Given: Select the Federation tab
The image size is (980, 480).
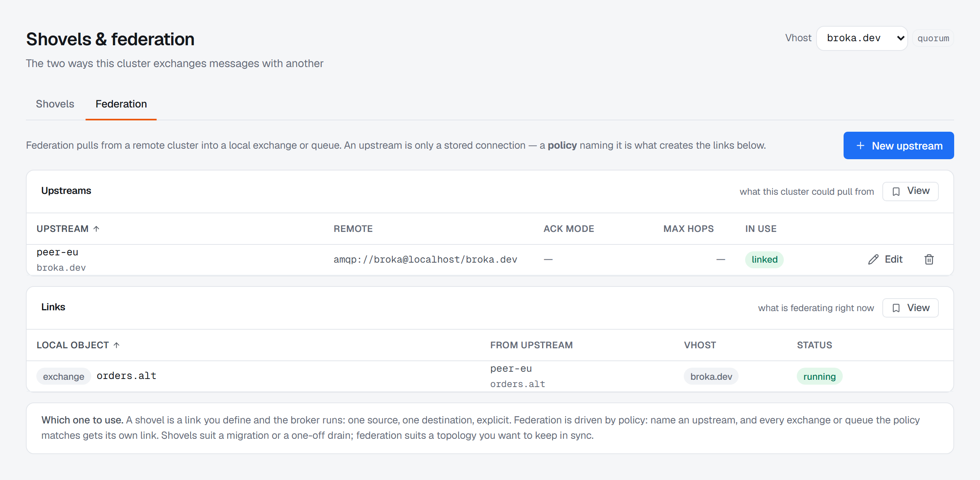Looking at the screenshot, I should click(121, 104).
